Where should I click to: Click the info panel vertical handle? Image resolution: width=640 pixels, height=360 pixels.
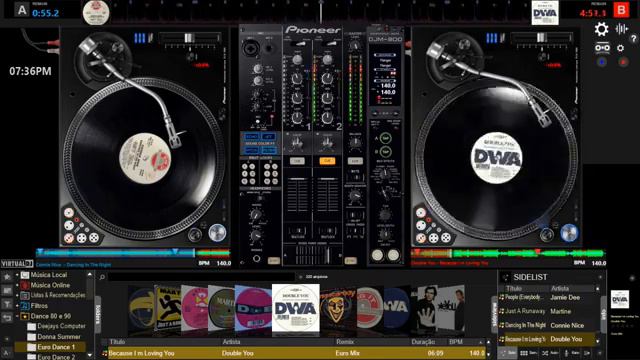[604, 313]
